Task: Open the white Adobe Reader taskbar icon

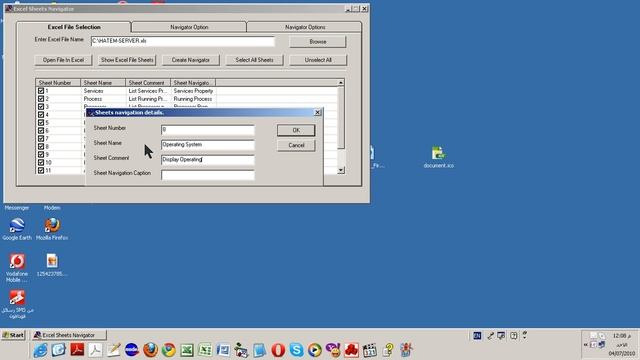Action: tap(95, 350)
